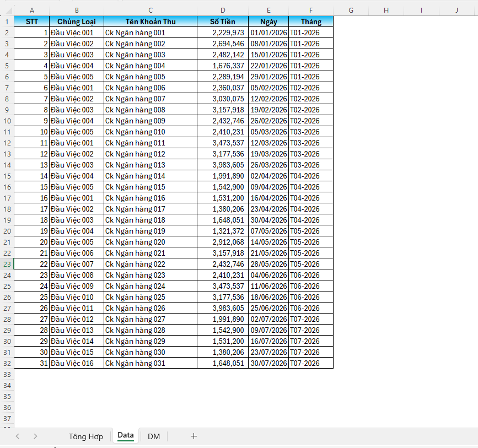Select column D header

(222, 10)
